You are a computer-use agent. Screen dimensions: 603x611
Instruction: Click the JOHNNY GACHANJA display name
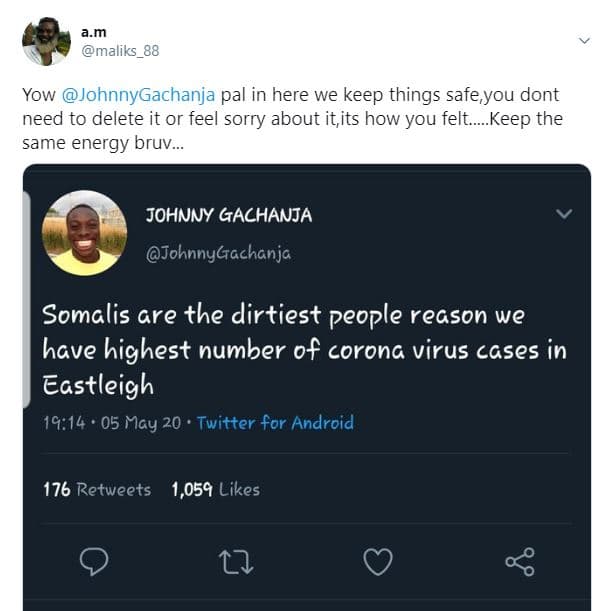pyautogui.click(x=228, y=215)
